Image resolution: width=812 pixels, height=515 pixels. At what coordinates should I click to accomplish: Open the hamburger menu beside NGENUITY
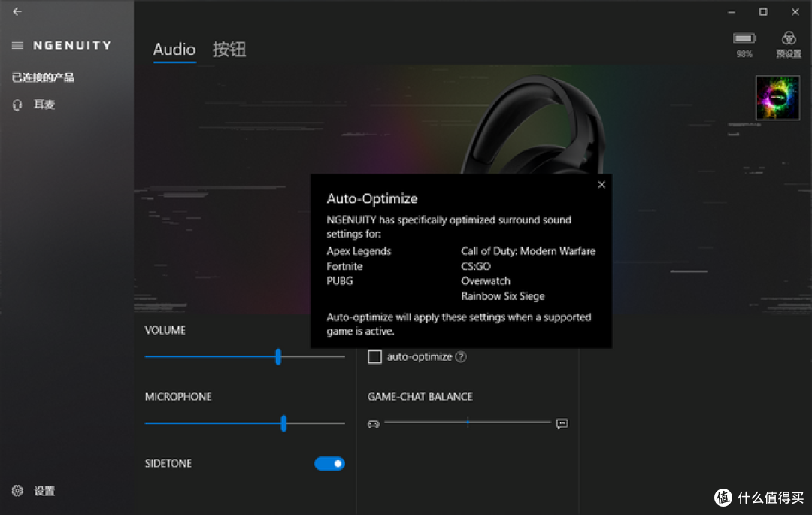(x=17, y=46)
